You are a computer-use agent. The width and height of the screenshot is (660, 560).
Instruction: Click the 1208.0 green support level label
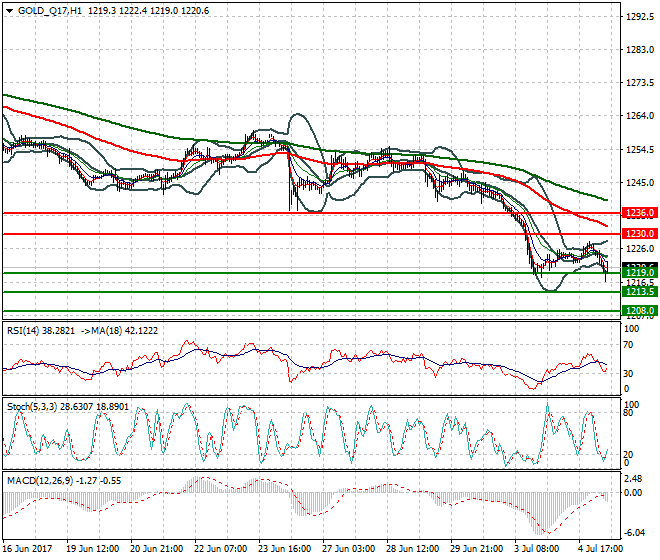point(640,311)
